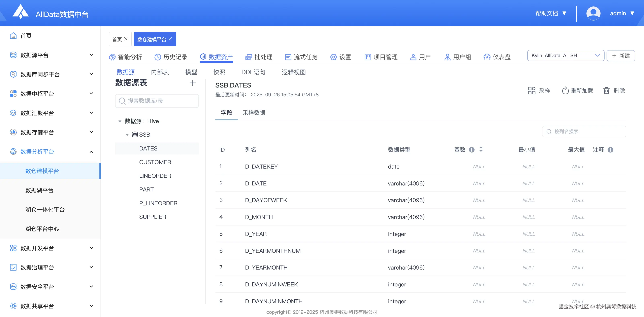The image size is (644, 317).
Task: 打开批处理功能
Action: pyautogui.click(x=249, y=57)
